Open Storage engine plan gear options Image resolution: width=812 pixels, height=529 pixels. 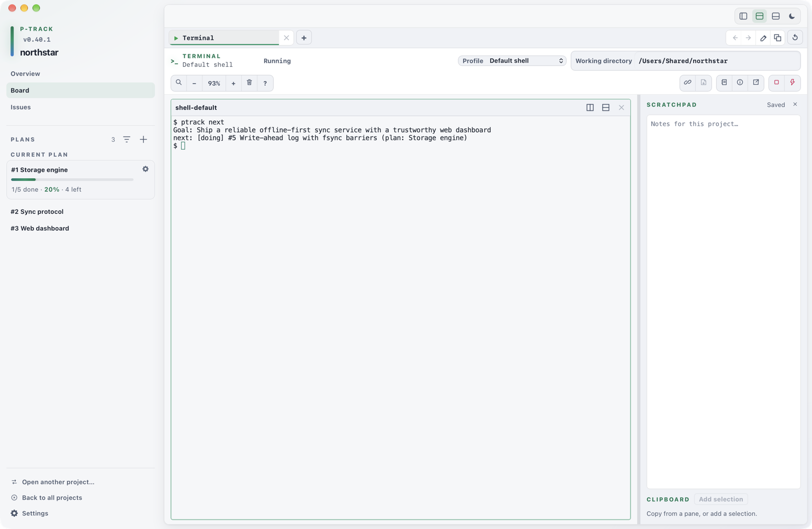click(x=145, y=169)
